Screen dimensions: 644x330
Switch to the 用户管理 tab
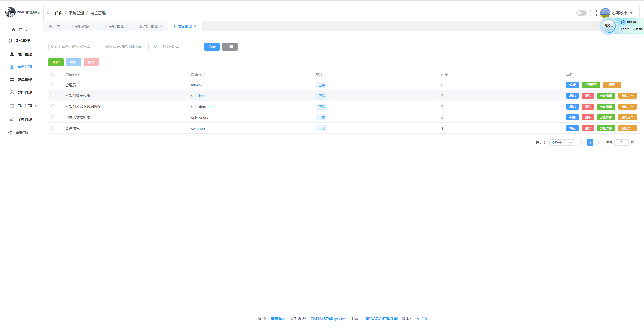[x=150, y=26]
